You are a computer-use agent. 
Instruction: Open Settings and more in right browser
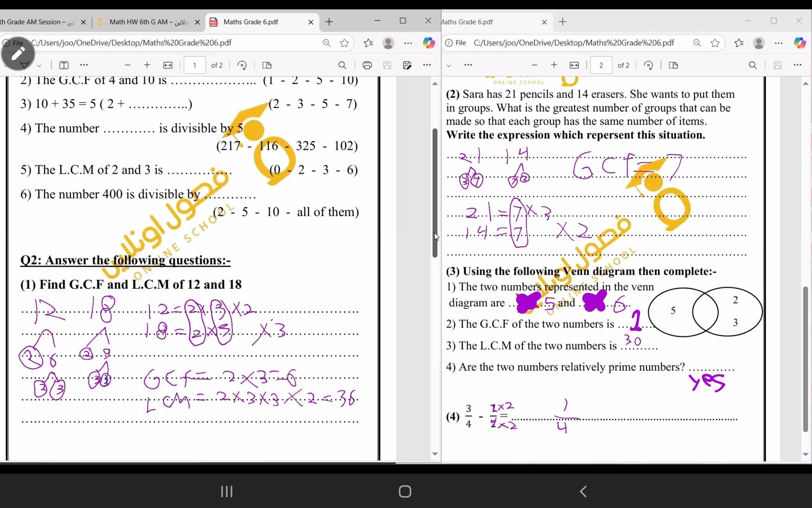tap(779, 43)
